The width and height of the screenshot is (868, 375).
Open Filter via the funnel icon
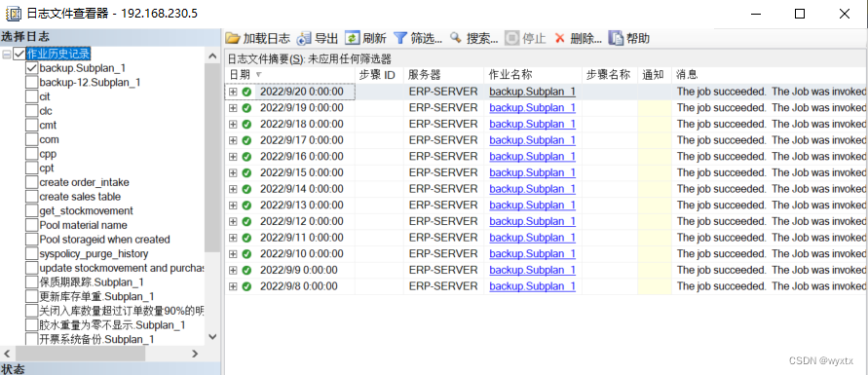400,38
